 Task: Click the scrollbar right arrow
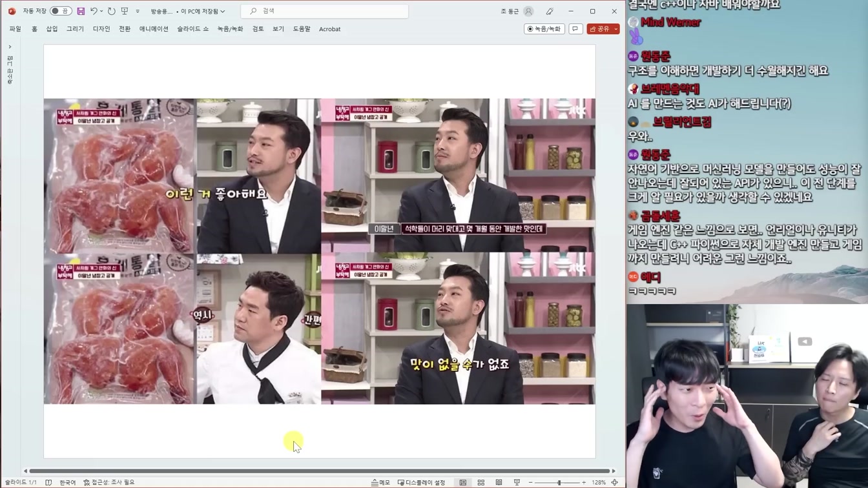[614, 471]
